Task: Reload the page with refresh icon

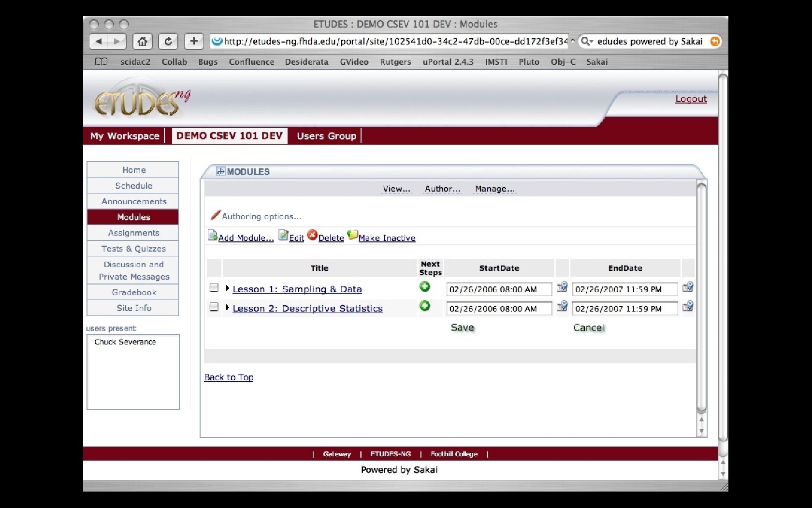Action: [x=168, y=42]
